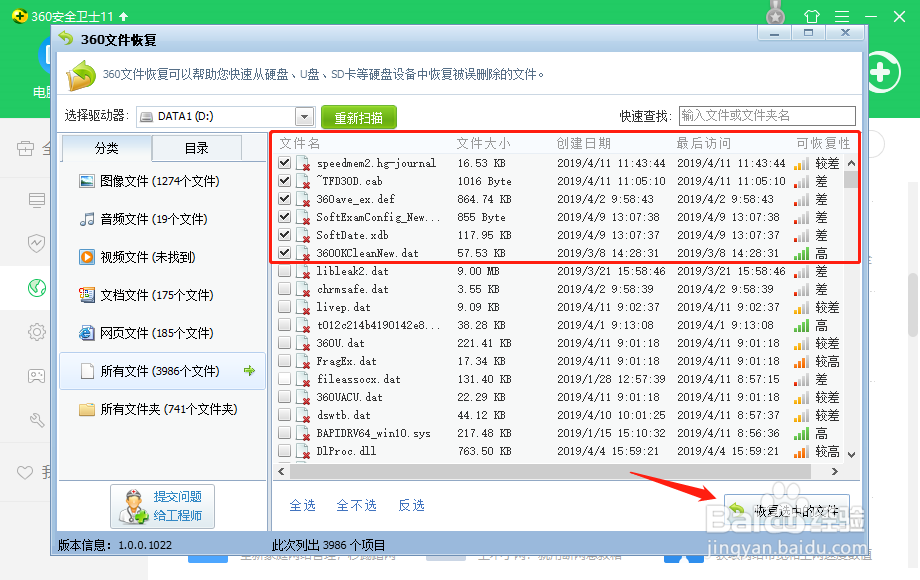Click the green arrow beside 所有文件
Screen dimensions: 920x580
point(249,371)
